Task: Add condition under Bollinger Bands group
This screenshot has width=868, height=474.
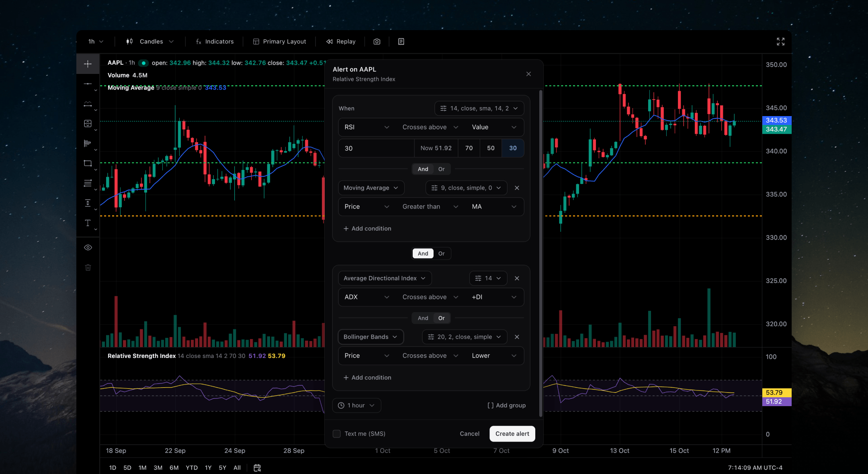Action: tap(367, 378)
